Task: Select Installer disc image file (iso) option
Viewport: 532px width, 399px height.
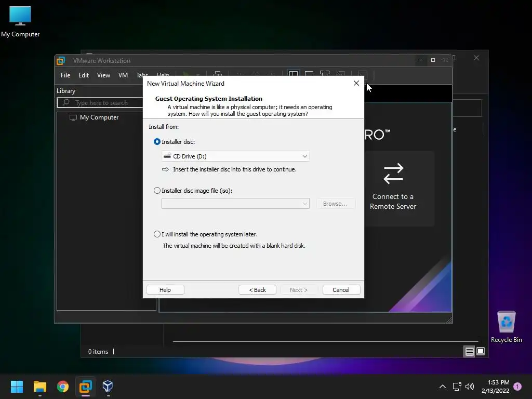Action: pos(157,191)
